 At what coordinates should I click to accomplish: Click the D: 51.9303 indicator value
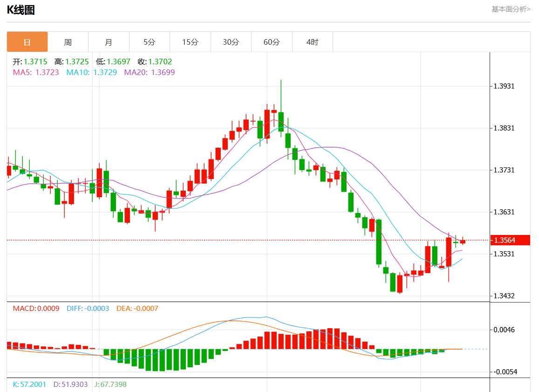[70, 385]
